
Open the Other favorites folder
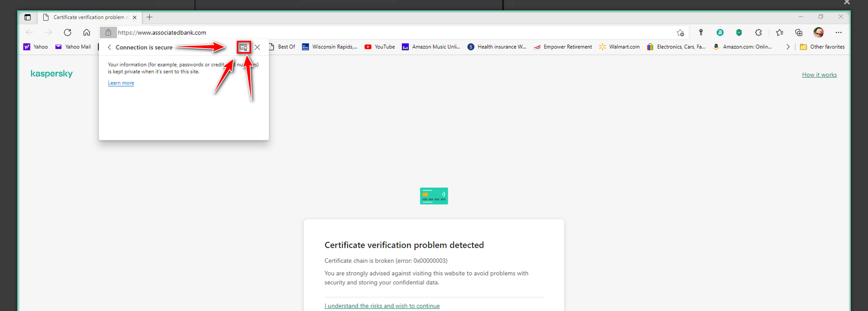(x=822, y=47)
